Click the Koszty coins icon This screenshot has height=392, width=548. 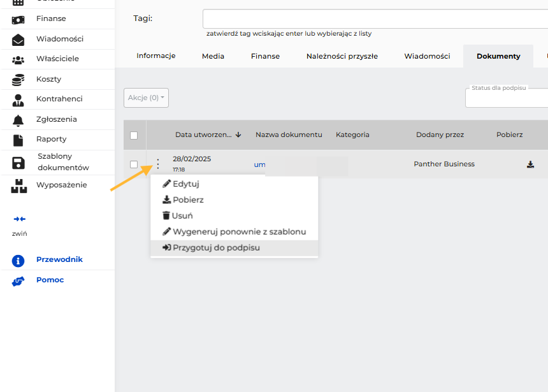(18, 80)
